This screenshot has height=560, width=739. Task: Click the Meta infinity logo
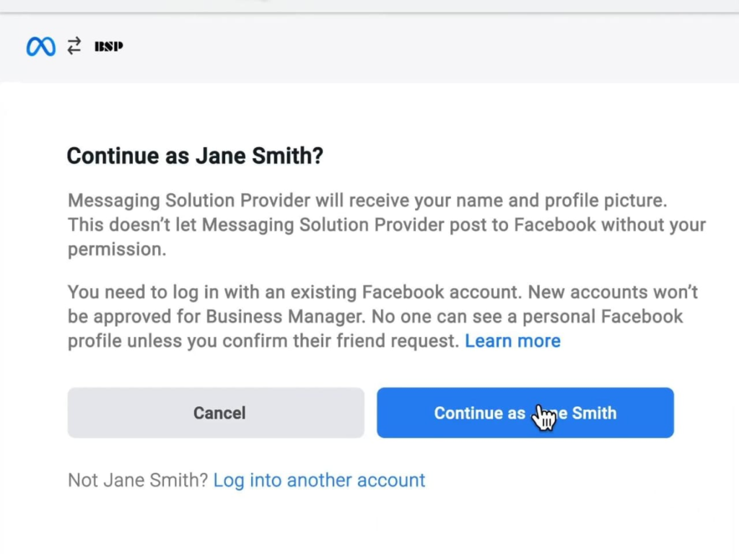[x=41, y=46]
